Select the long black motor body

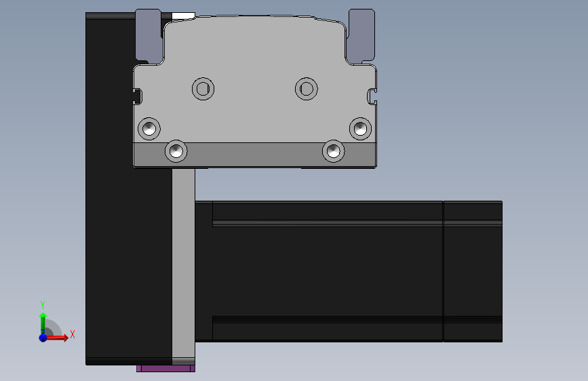(319, 271)
